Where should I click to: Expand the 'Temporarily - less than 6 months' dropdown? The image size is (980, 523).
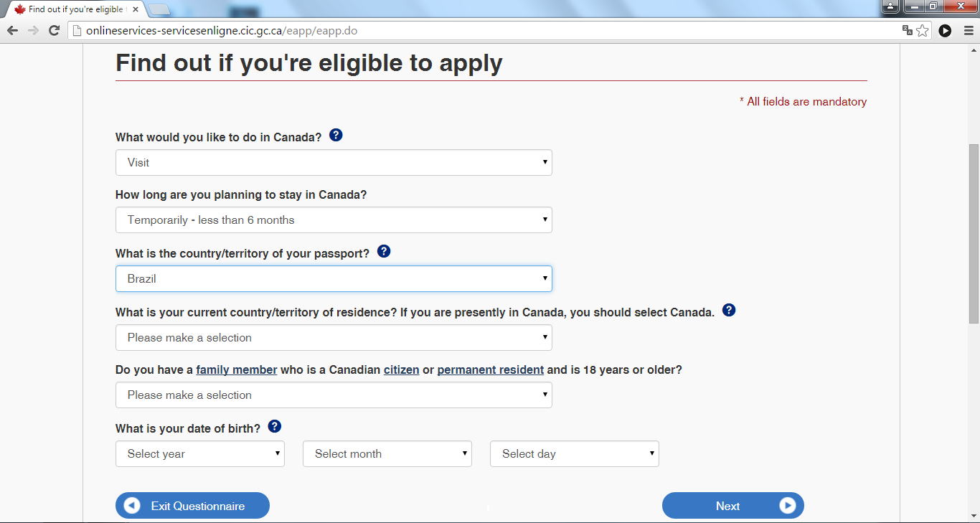(334, 220)
